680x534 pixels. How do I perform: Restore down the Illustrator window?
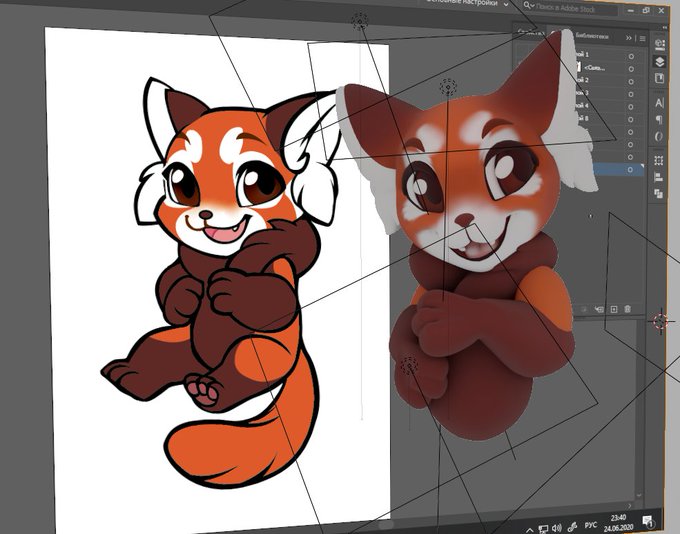tap(646, 10)
